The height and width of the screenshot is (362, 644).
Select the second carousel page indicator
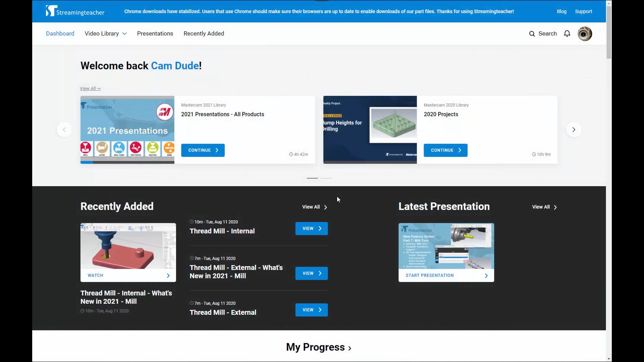[x=326, y=178]
